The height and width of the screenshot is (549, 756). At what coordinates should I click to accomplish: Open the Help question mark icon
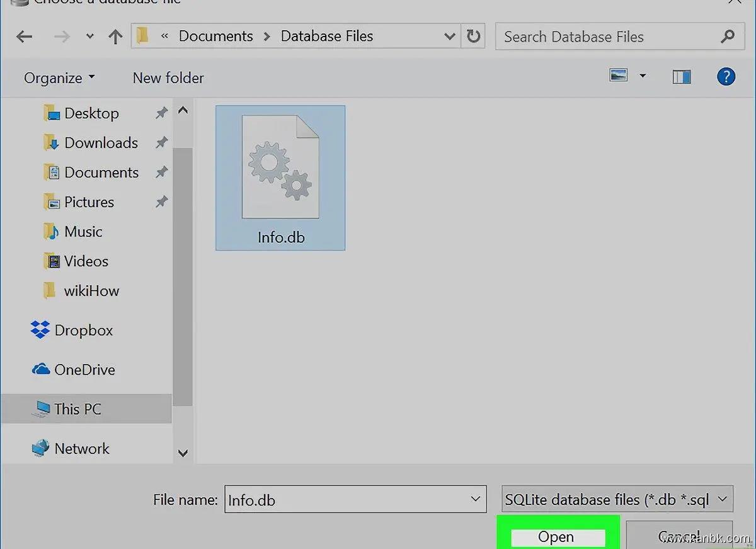[726, 77]
